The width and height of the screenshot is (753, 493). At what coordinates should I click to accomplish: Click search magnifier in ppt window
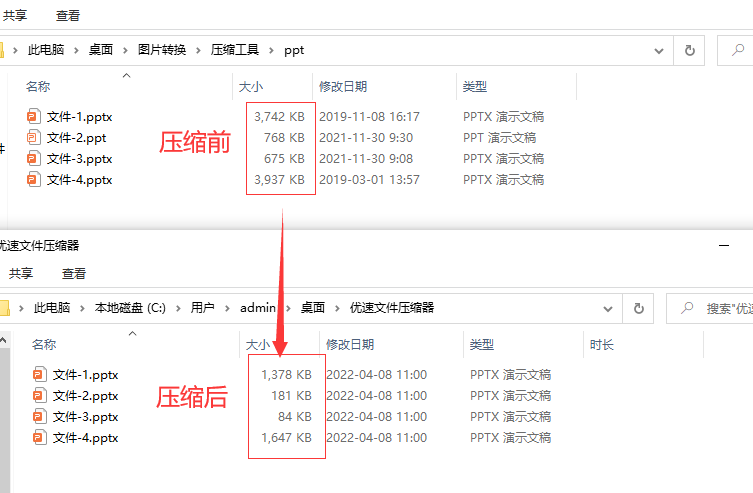[738, 50]
